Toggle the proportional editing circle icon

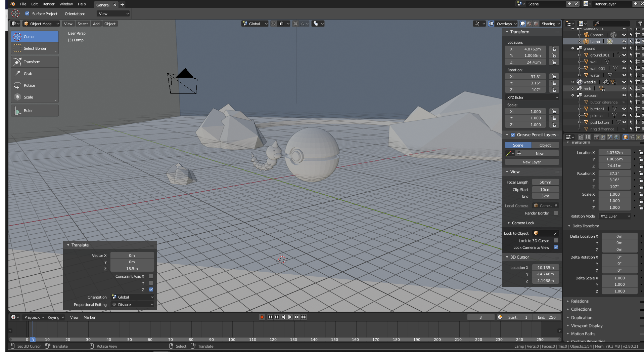click(x=295, y=24)
